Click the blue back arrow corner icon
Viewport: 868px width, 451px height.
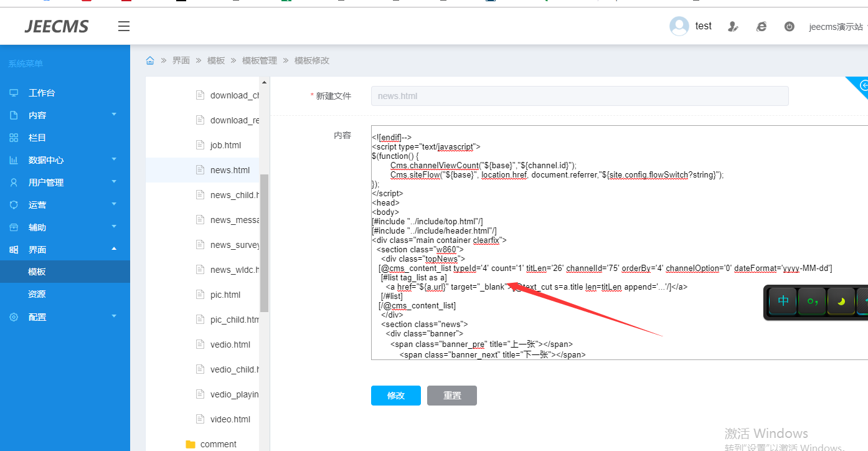click(862, 85)
